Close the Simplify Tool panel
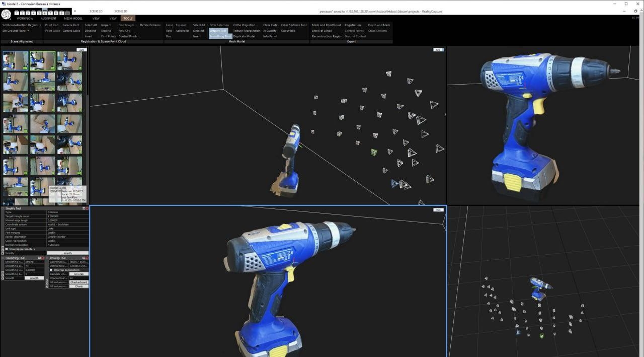This screenshot has height=357, width=644. [x=87, y=208]
